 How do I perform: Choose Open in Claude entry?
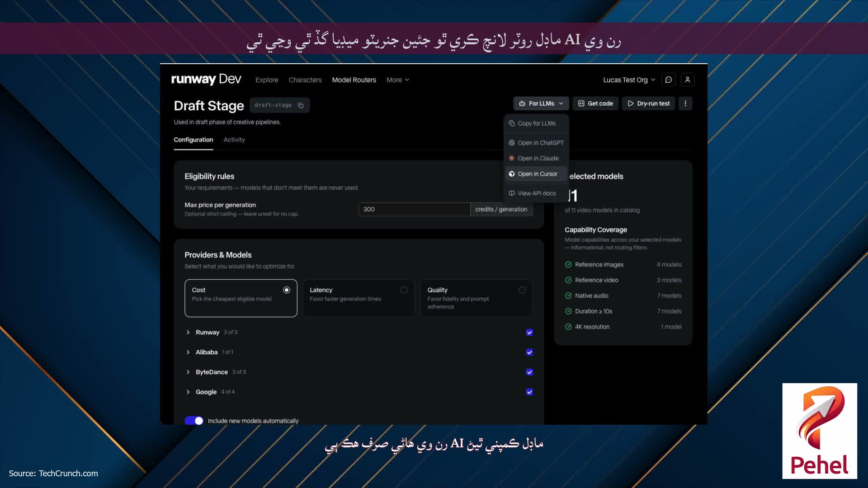[536, 158]
